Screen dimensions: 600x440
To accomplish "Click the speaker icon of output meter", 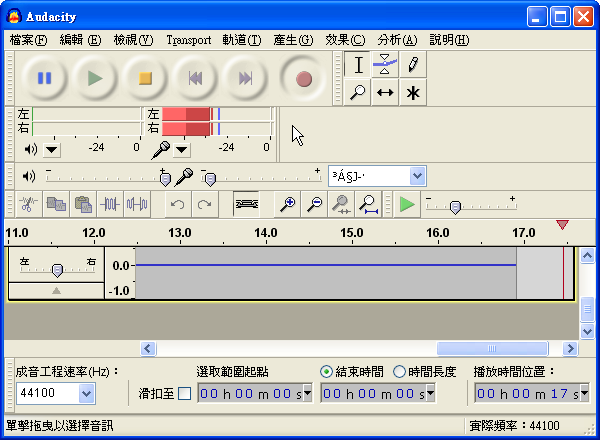I will coord(31,149).
